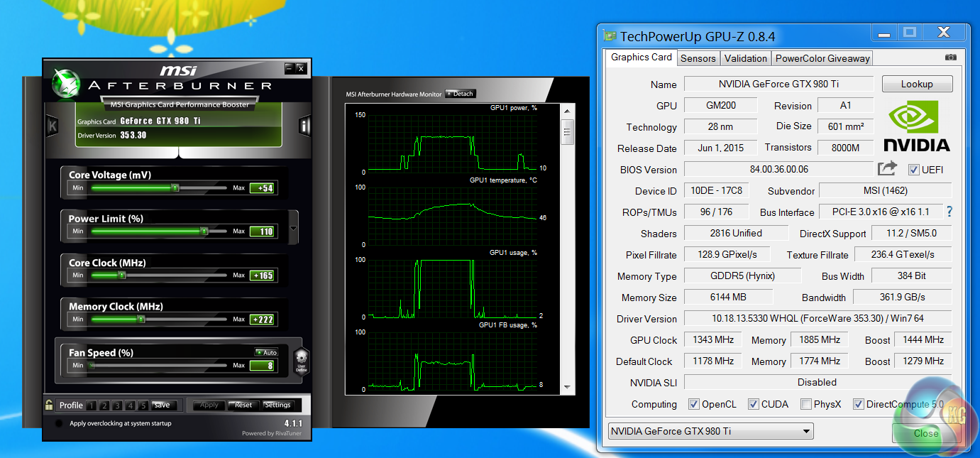Click the GPU1 usage graph

pos(452,288)
